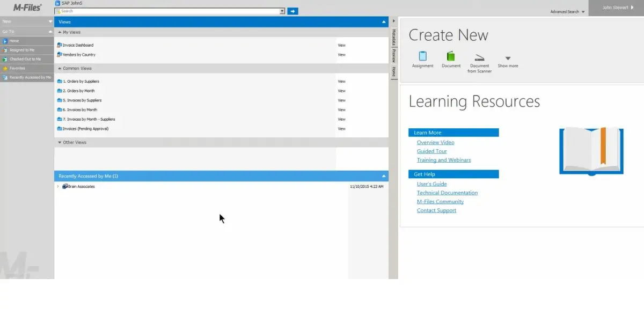Create a Document from Scanner
Image resolution: width=644 pixels, height=322 pixels.
click(479, 63)
